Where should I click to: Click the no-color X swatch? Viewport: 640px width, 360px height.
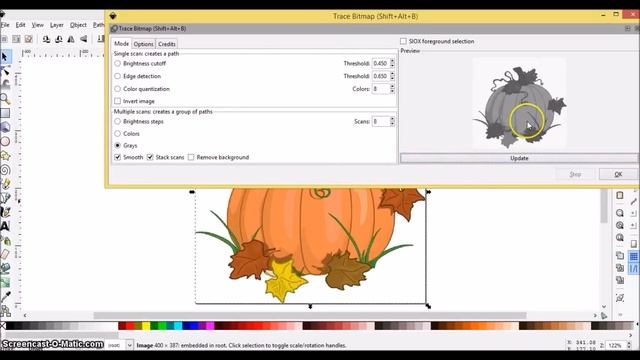(x=3, y=326)
